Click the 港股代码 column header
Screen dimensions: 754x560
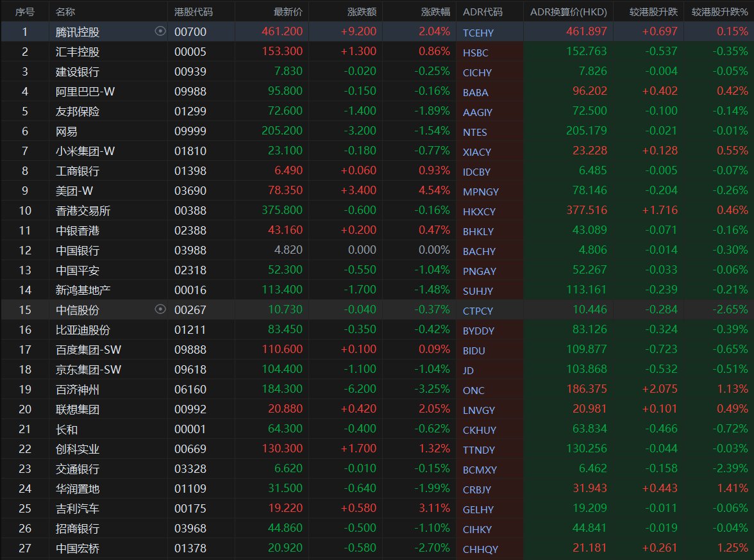click(194, 12)
